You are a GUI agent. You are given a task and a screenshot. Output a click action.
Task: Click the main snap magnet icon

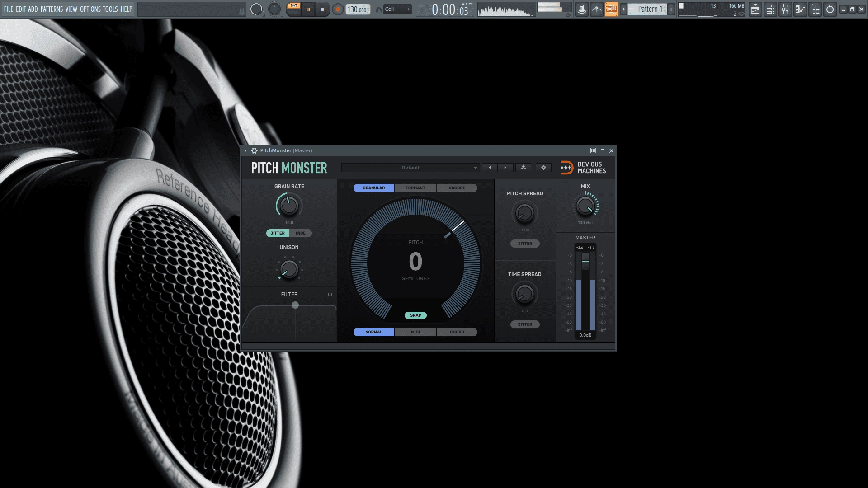379,9
